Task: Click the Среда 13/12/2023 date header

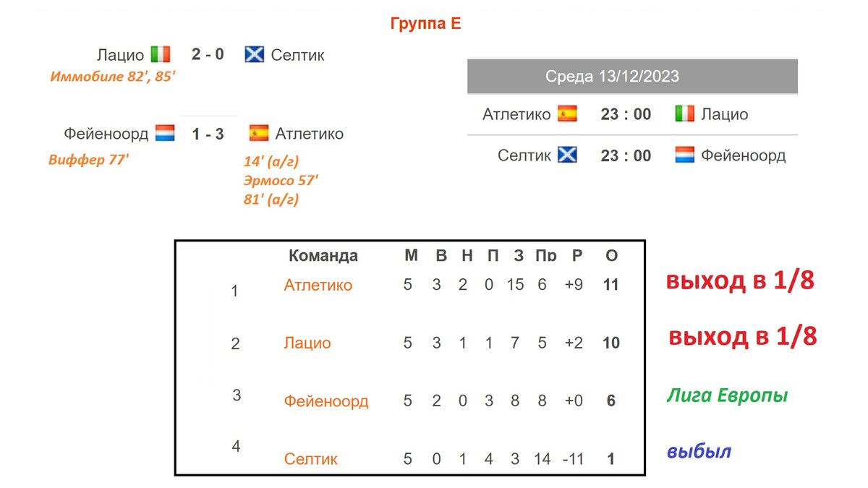Action: click(x=632, y=76)
